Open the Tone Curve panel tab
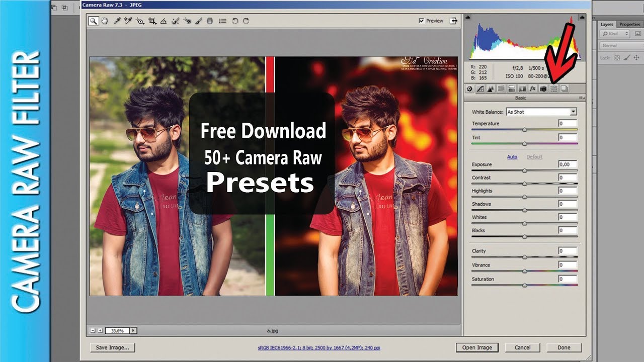 tap(480, 88)
